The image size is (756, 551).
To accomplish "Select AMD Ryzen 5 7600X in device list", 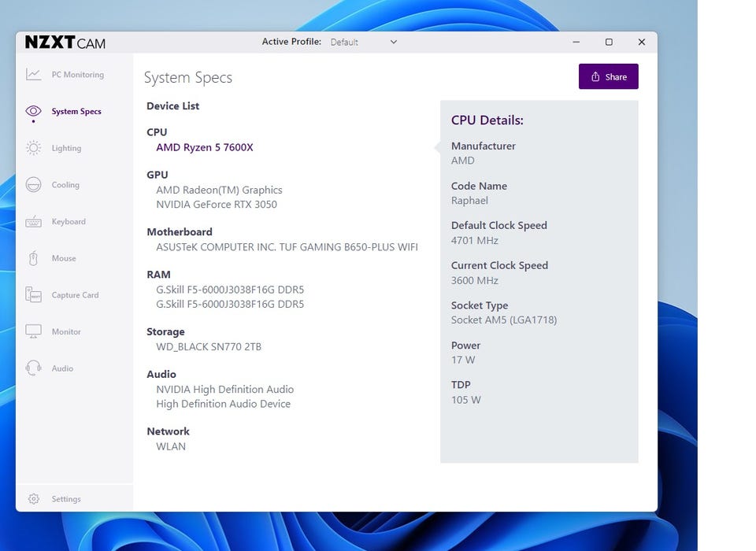I will 205,147.
